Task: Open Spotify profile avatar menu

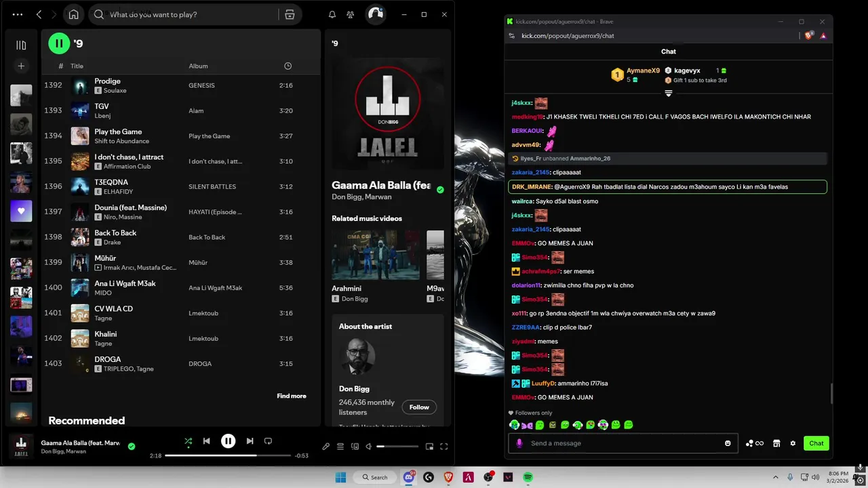Action: (375, 14)
